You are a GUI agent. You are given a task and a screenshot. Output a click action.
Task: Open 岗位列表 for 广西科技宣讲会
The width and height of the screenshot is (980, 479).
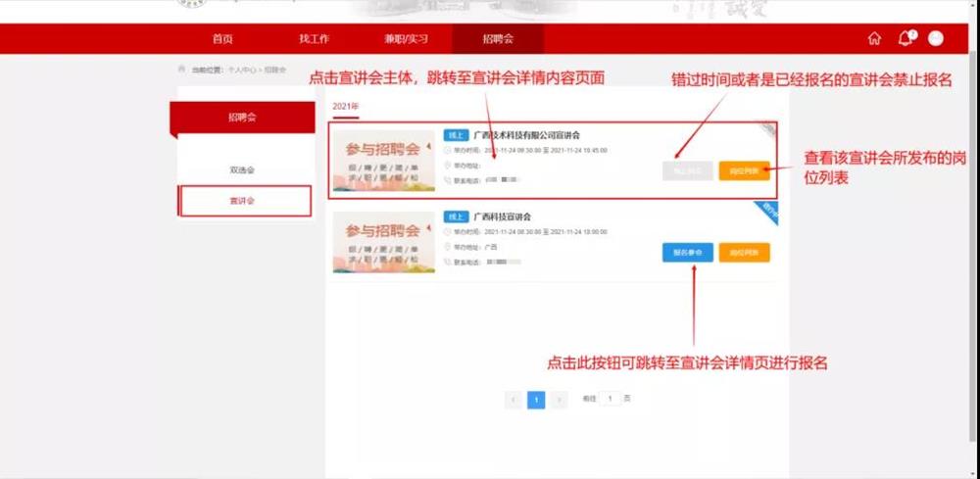(x=744, y=253)
